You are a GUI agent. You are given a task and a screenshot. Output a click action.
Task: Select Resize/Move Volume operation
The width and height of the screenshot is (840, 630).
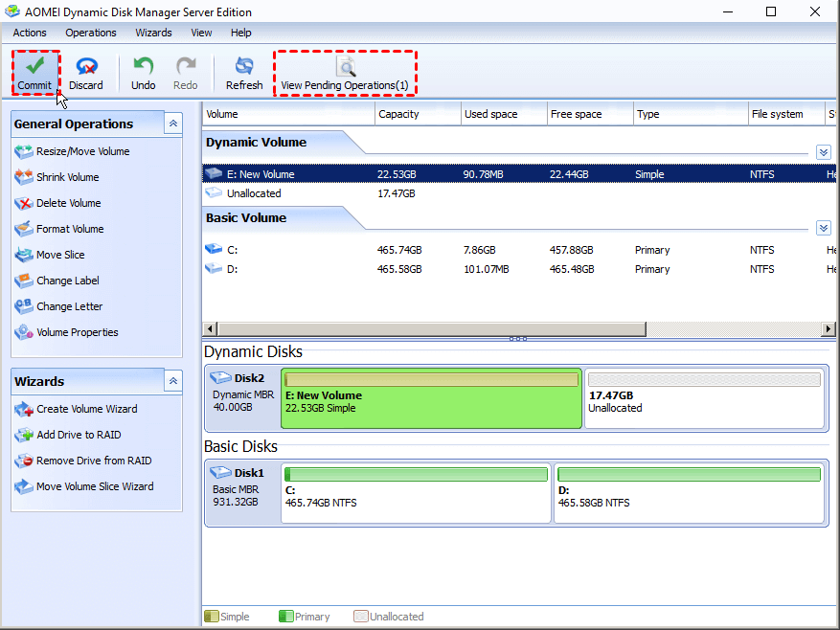[82, 151]
